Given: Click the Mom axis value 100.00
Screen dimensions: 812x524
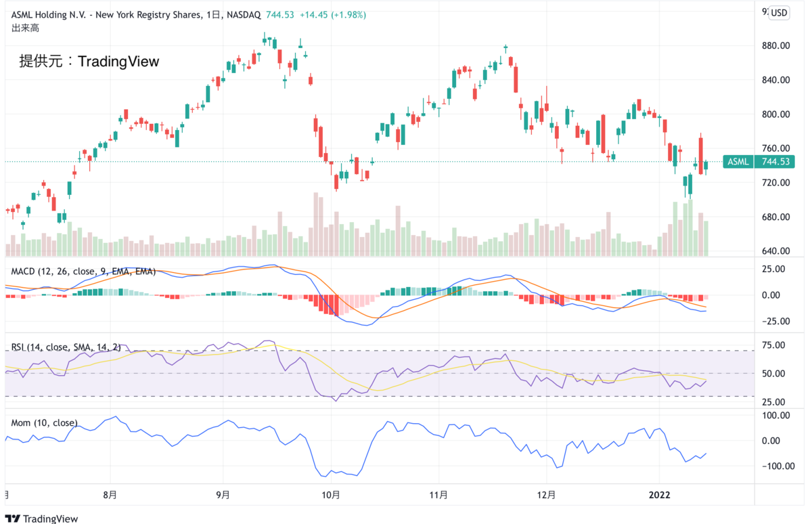Looking at the screenshot, I should click(776, 415).
